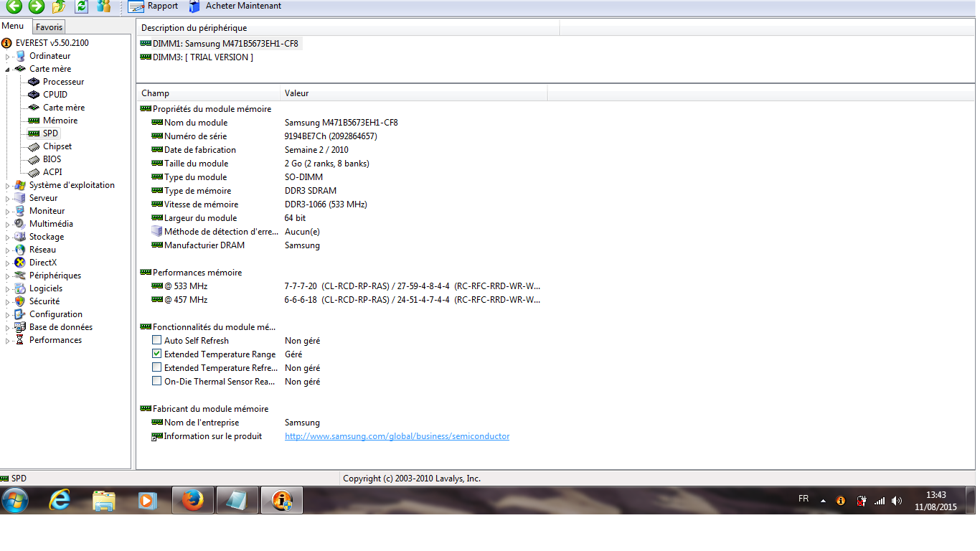Click the Performances hourglass icon

point(20,340)
